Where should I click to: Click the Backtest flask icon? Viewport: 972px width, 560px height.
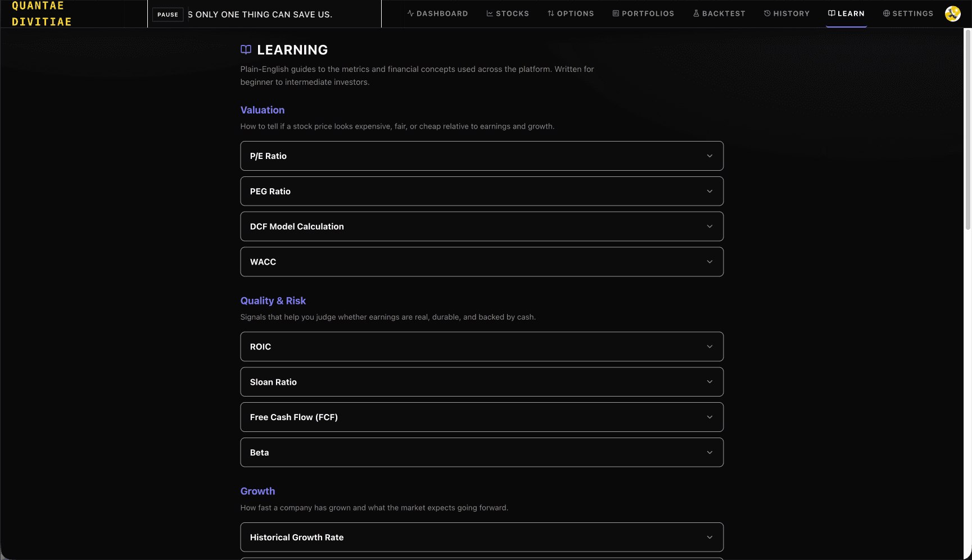click(696, 13)
